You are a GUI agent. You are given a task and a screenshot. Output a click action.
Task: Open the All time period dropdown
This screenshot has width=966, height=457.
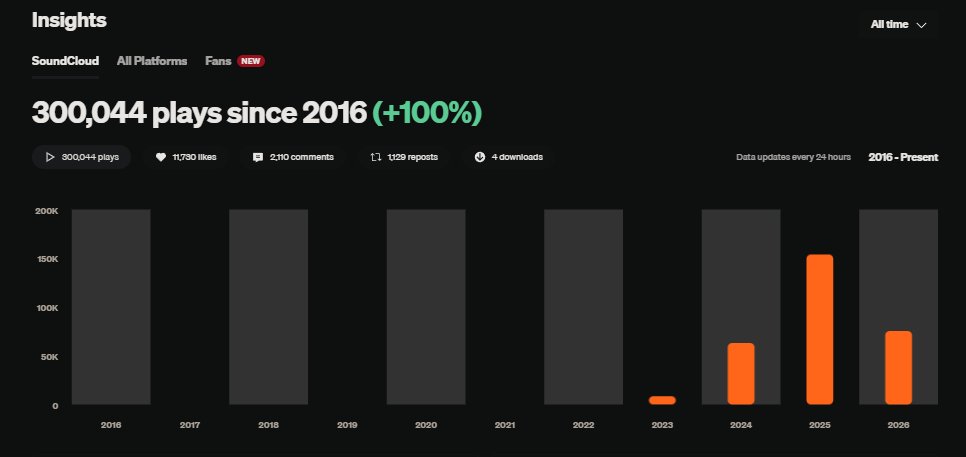click(x=898, y=25)
